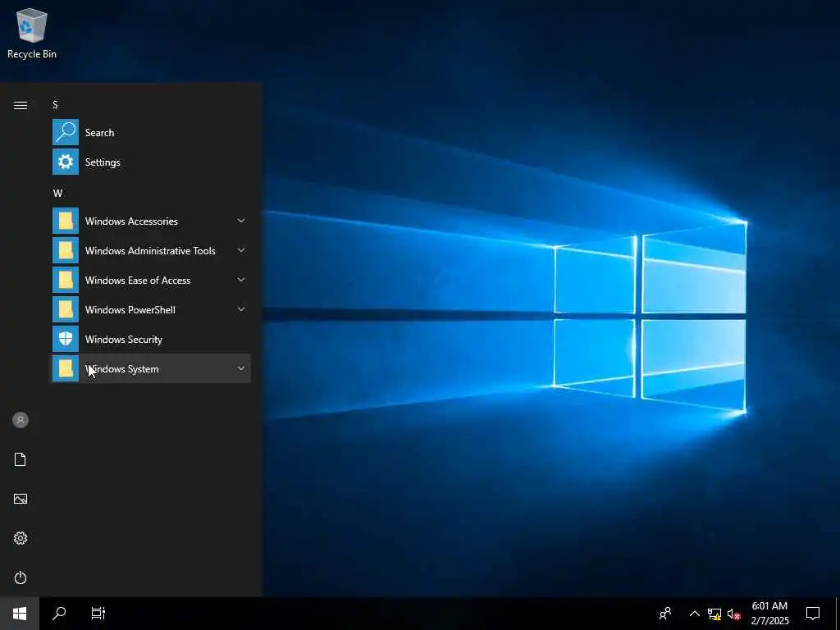Click the Windows Accessories folder icon

tap(66, 221)
